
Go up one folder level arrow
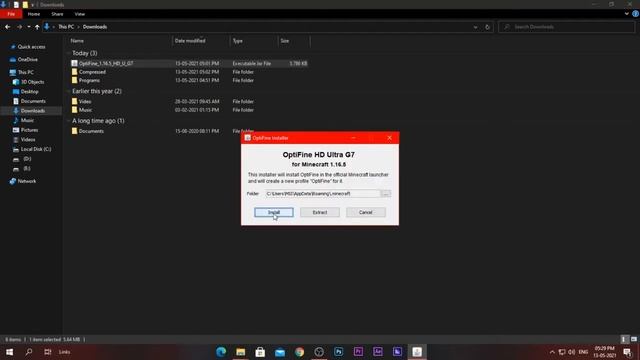[37, 27]
